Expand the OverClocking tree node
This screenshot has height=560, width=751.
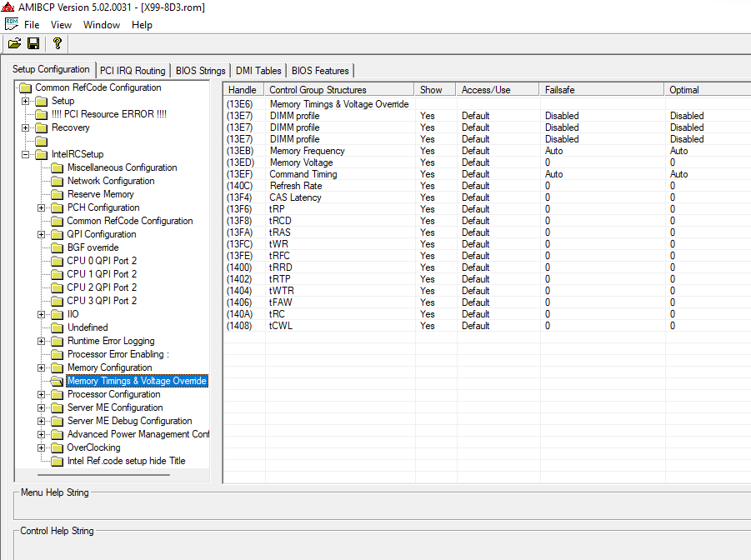(41, 447)
